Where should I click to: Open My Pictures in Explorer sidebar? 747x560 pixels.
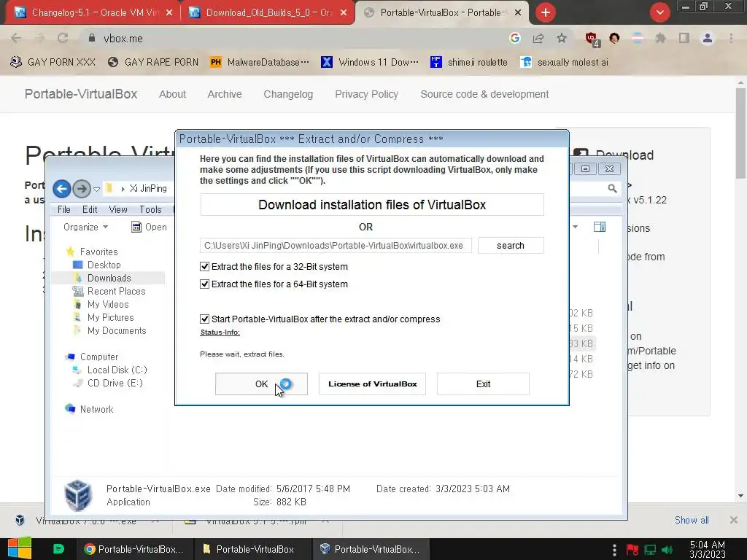tap(111, 317)
